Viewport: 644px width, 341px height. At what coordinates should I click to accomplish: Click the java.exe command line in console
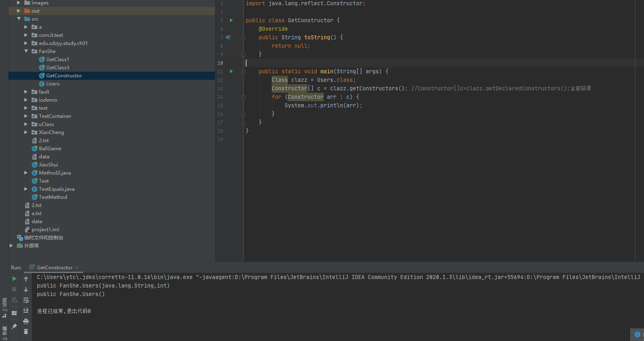(x=338, y=277)
